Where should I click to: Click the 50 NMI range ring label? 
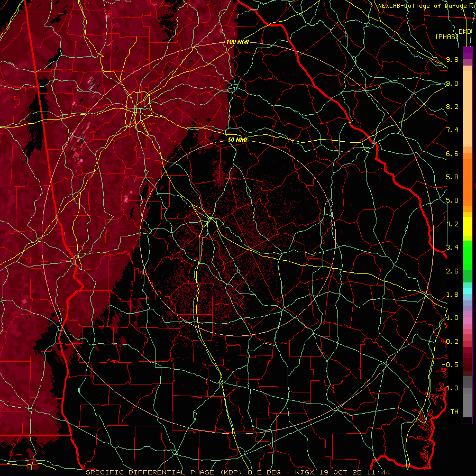(237, 140)
